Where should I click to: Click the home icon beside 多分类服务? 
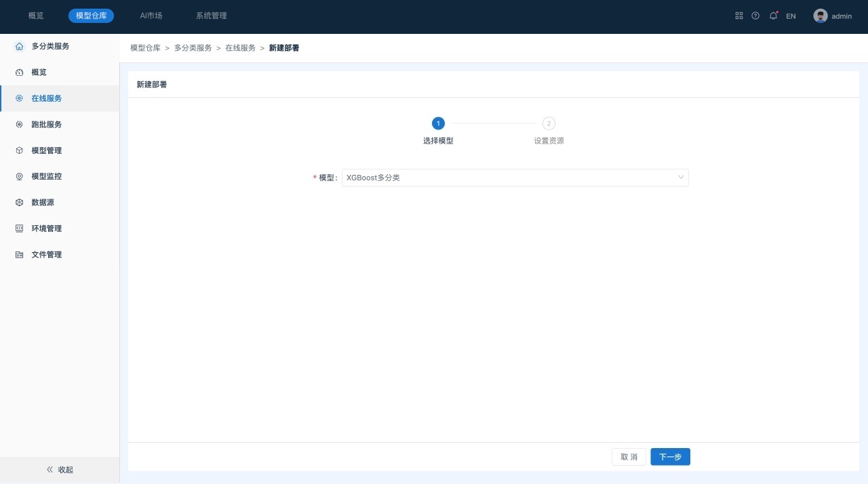point(19,46)
